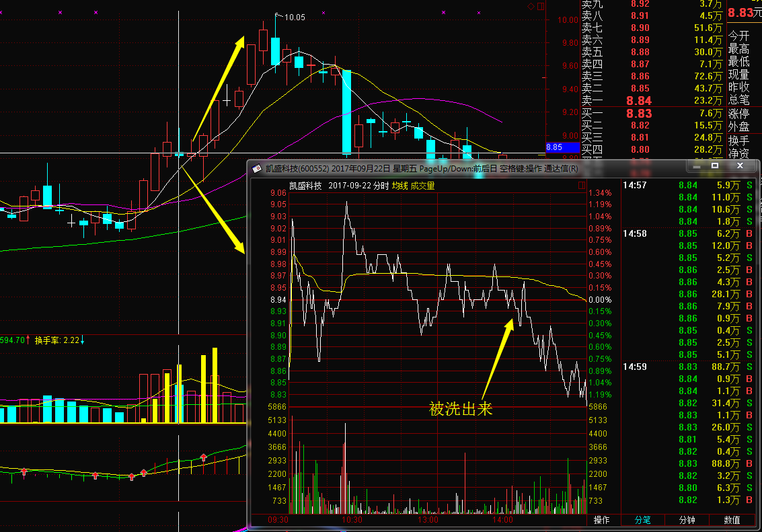Select the 卖三 row with 72.6万
The image size is (762, 532).
point(652,76)
